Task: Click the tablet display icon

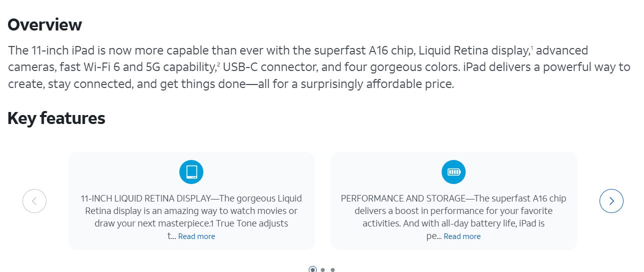Action: [191, 172]
